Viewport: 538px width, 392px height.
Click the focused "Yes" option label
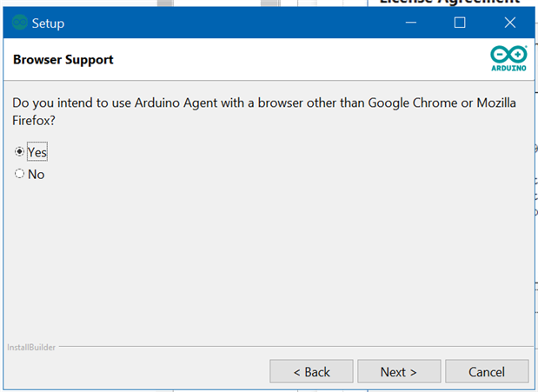point(37,152)
